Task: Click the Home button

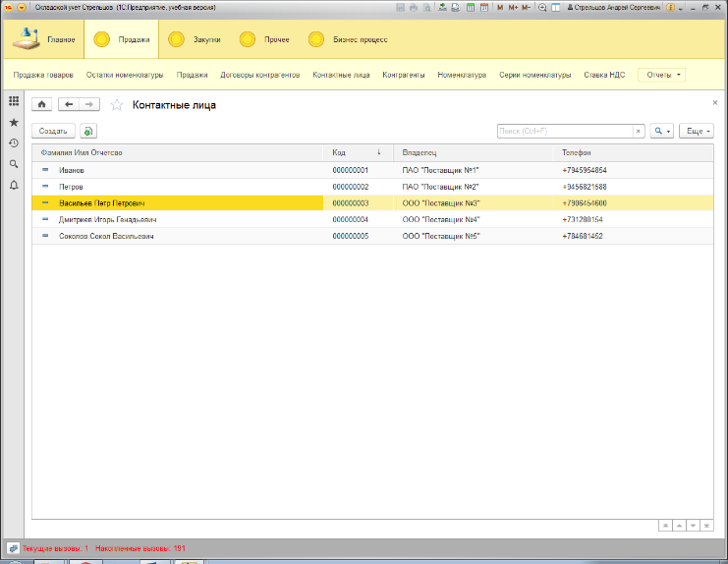Action: click(x=42, y=104)
